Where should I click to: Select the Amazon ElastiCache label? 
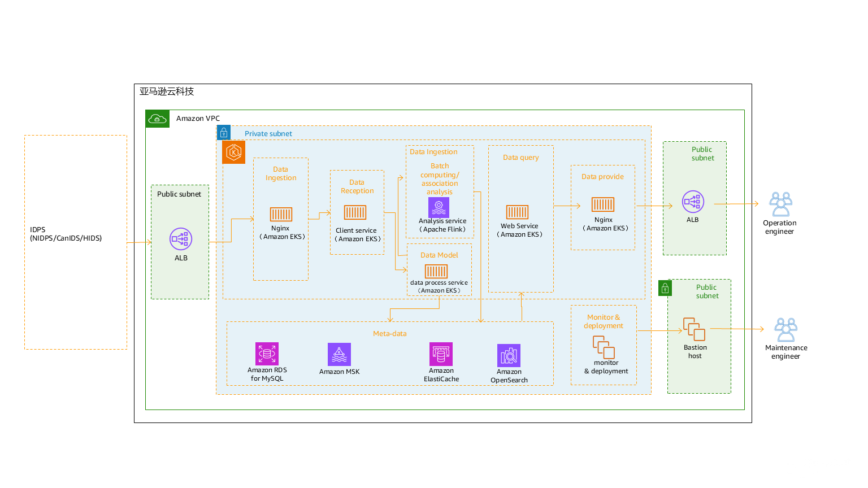pos(441,374)
